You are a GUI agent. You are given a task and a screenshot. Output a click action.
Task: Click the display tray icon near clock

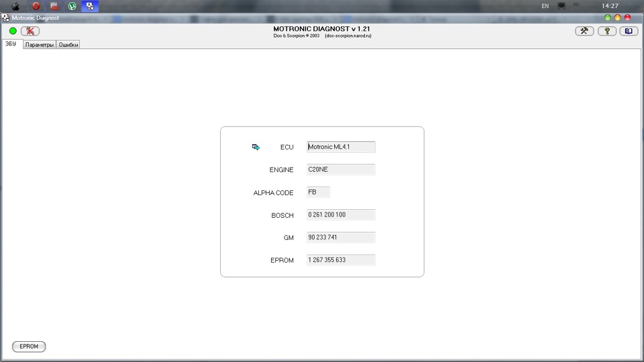tap(561, 6)
